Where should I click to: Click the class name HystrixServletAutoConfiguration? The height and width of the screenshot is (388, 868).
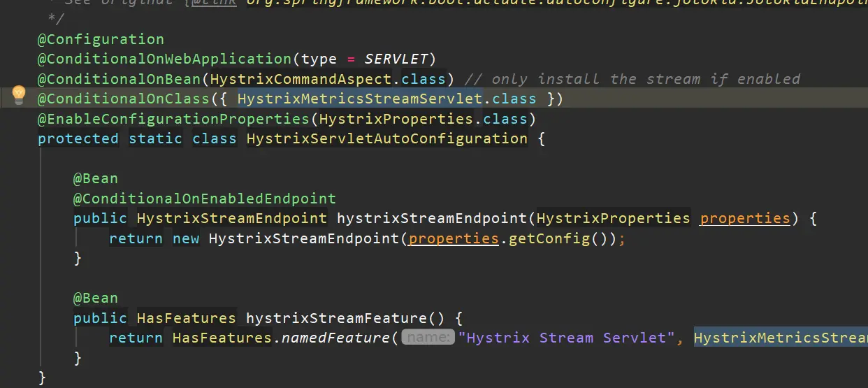pyautogui.click(x=387, y=138)
